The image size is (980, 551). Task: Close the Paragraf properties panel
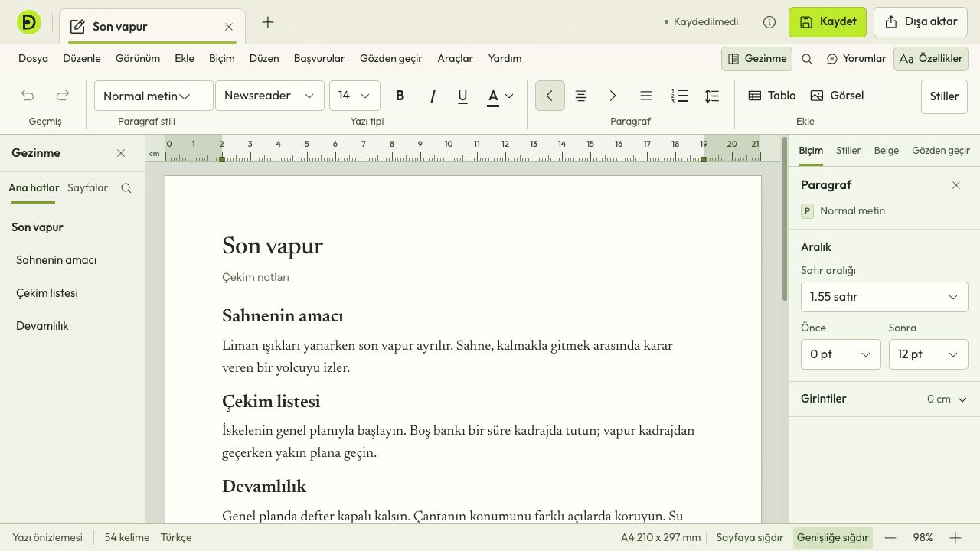(x=956, y=185)
